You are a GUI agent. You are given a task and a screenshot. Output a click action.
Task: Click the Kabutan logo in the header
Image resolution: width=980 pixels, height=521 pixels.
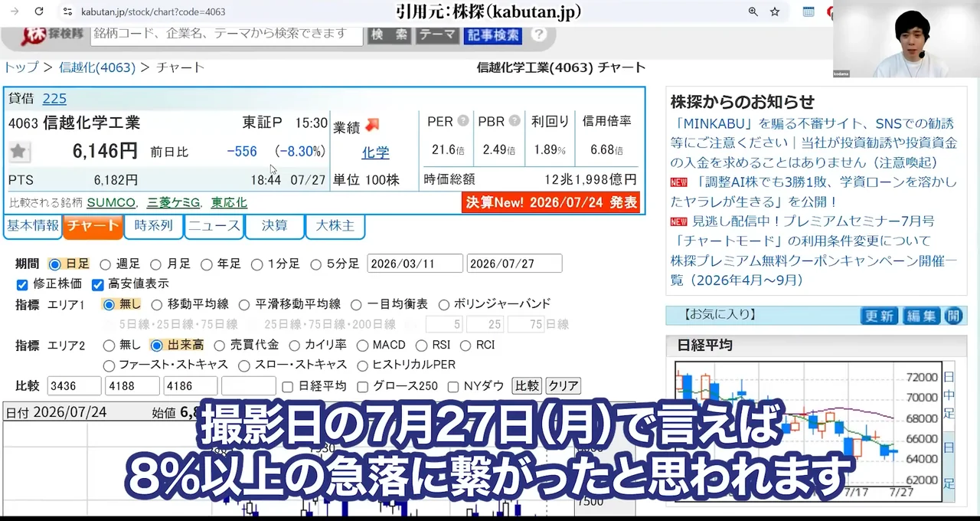pos(54,34)
